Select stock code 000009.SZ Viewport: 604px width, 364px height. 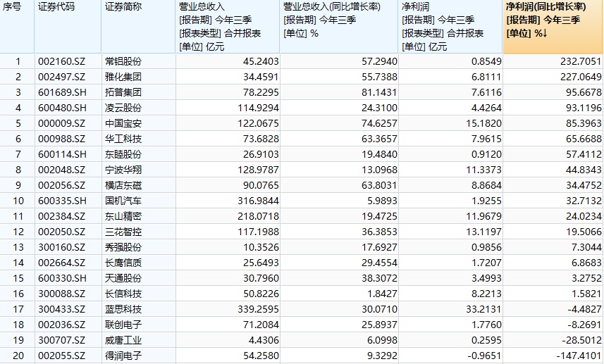click(x=61, y=123)
